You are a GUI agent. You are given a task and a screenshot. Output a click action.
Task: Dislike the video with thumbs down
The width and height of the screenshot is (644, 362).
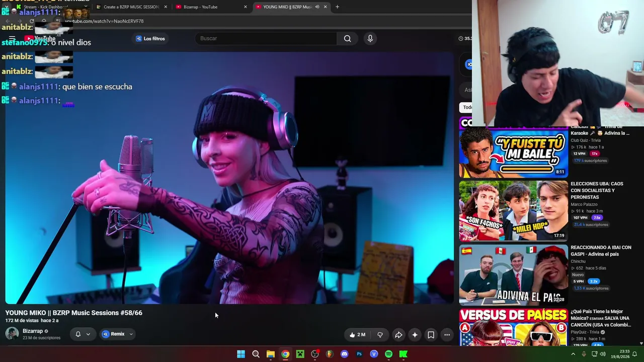pos(380,335)
